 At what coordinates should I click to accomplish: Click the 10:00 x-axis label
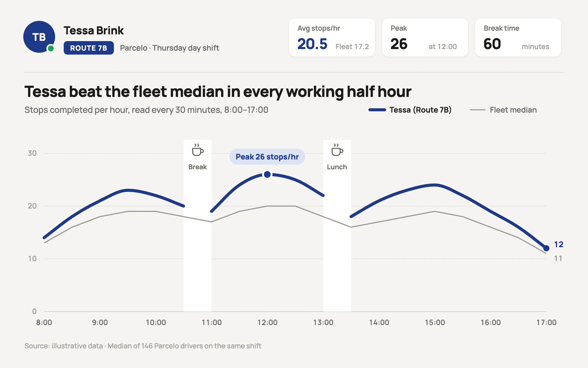[156, 322]
